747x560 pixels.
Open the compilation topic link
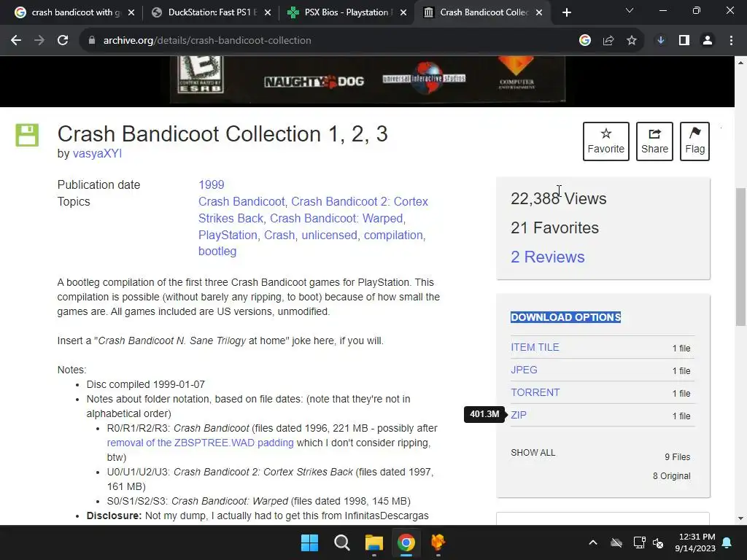click(x=393, y=235)
